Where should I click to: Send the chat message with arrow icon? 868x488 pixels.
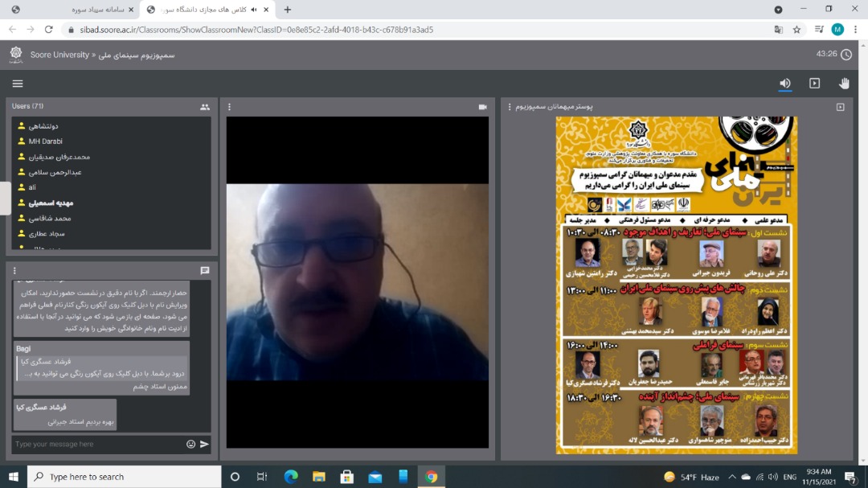(204, 445)
